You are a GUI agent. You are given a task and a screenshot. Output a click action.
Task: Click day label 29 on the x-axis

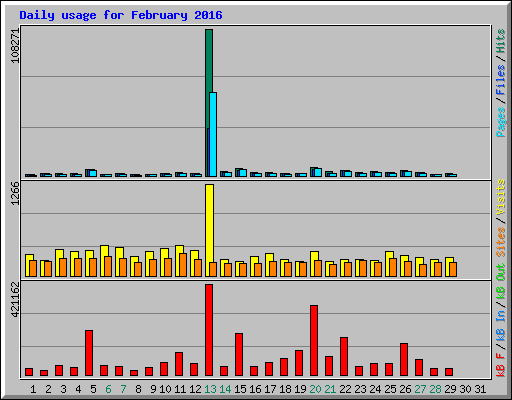point(450,389)
